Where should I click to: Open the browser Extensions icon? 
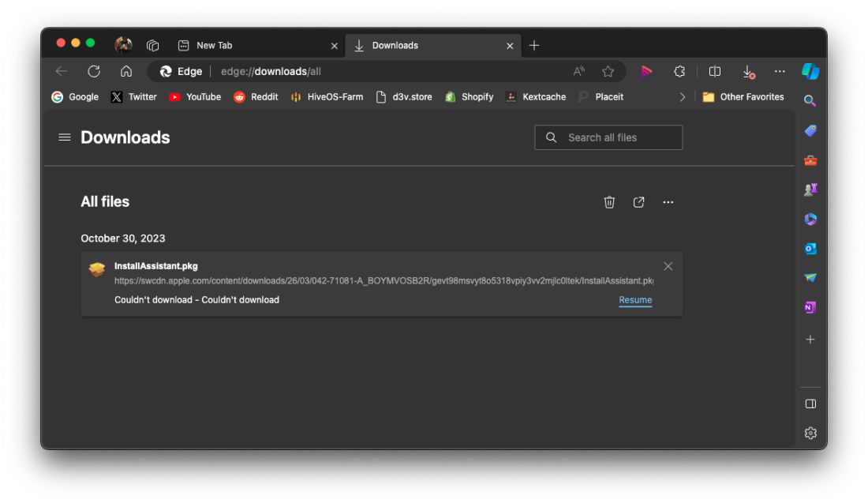tap(679, 71)
